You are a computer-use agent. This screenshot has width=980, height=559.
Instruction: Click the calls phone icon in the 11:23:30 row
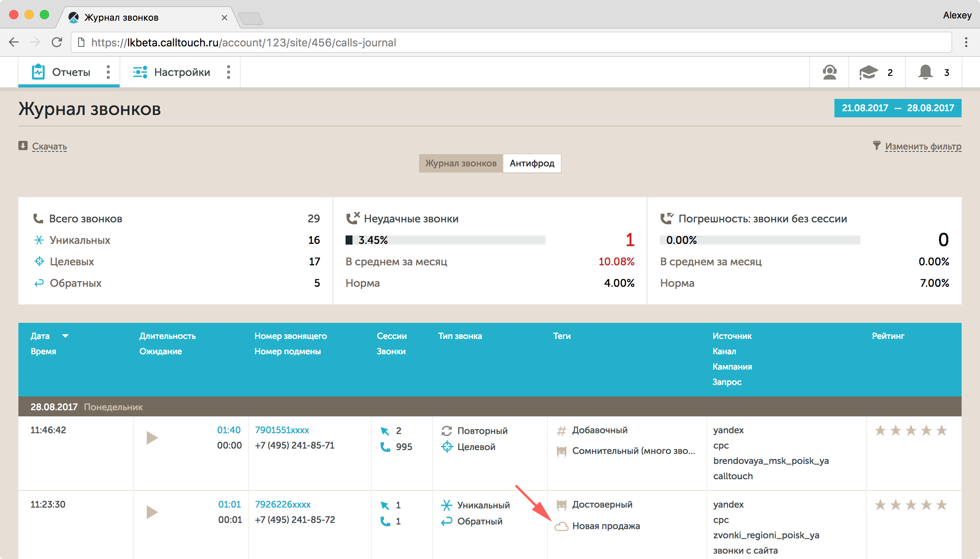point(385,521)
